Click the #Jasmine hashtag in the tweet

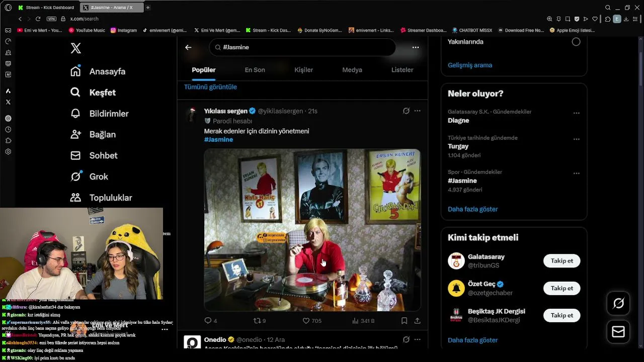pos(218,139)
